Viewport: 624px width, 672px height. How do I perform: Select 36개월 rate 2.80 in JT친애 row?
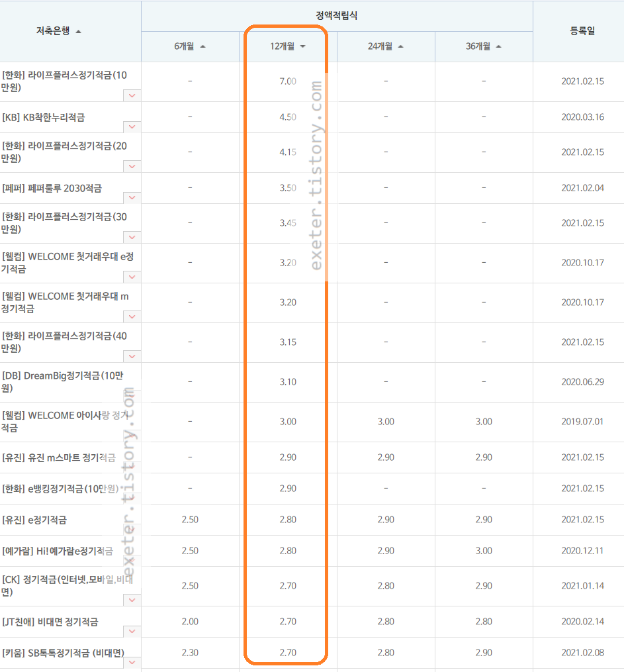point(484,622)
